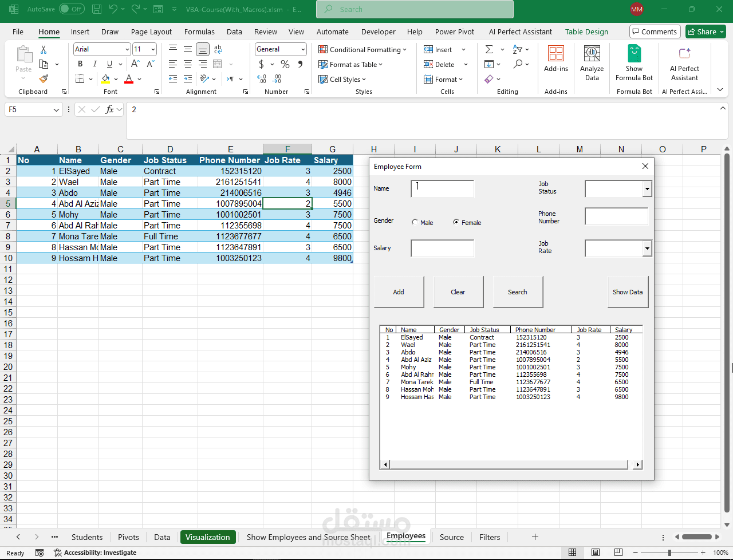This screenshot has width=733, height=560.
Task: Open the Comments pane button
Action: pyautogui.click(x=655, y=31)
